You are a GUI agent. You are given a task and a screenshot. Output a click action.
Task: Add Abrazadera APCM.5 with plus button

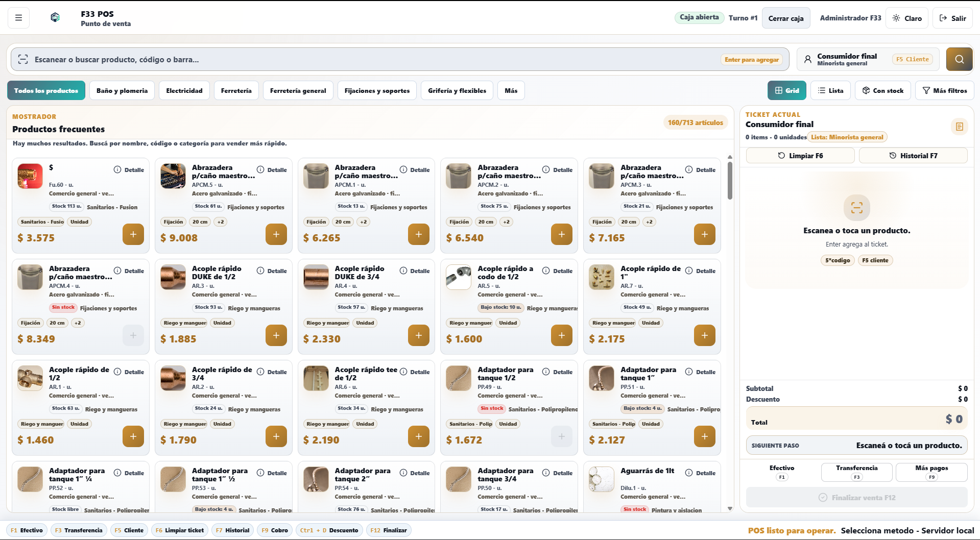276,234
